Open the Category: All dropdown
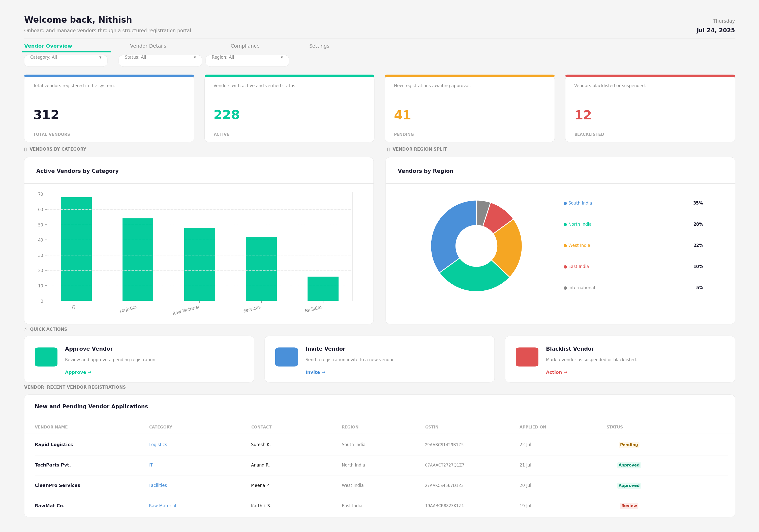759x532 pixels. pyautogui.click(x=66, y=60)
